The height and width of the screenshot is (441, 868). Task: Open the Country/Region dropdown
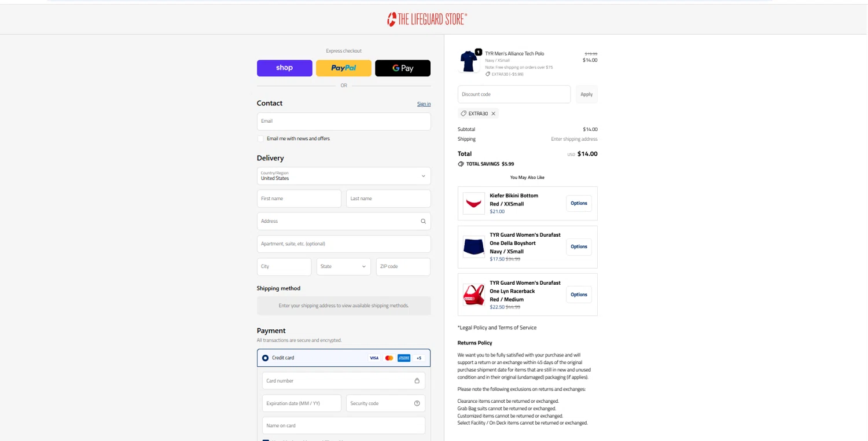[x=344, y=176]
